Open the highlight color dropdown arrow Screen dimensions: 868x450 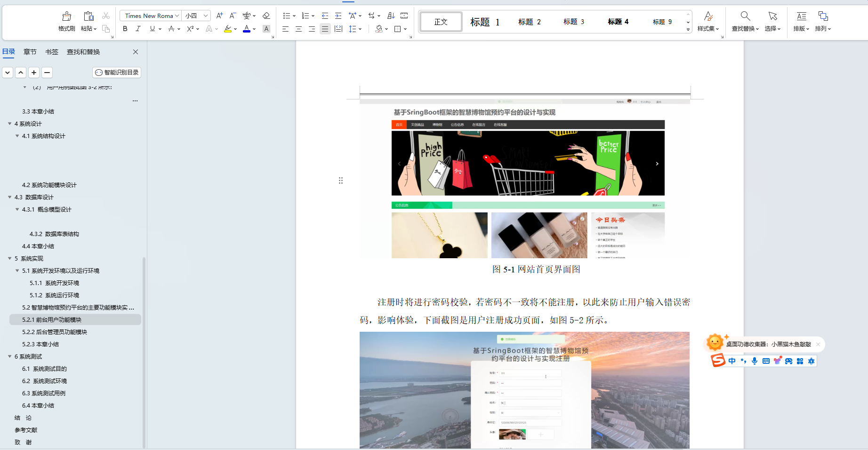pos(235,29)
